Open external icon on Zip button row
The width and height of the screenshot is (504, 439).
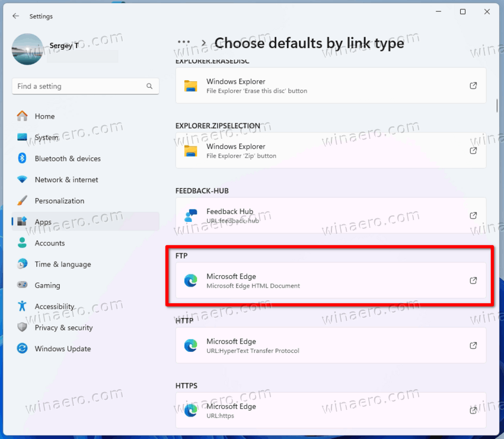(473, 151)
